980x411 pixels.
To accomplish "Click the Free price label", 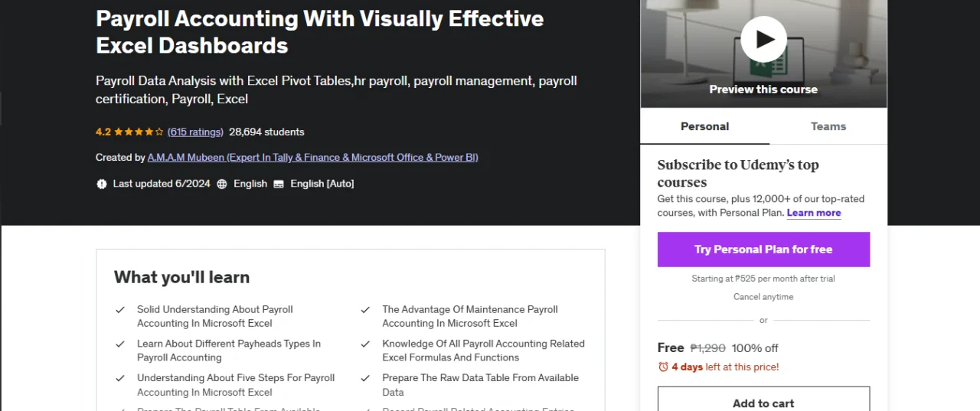I will (671, 347).
